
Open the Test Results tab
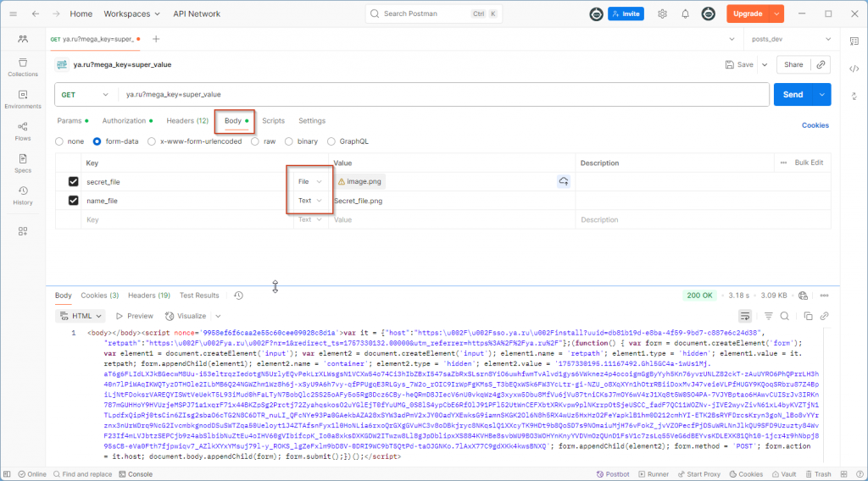pos(199,296)
